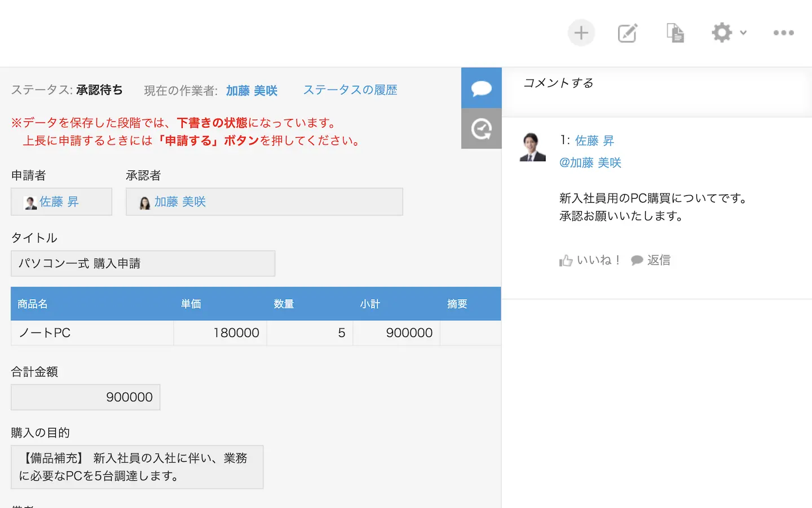The width and height of the screenshot is (812, 508).
Task: Click commenter 佐藤 昇 avatar photo
Action: (532, 147)
